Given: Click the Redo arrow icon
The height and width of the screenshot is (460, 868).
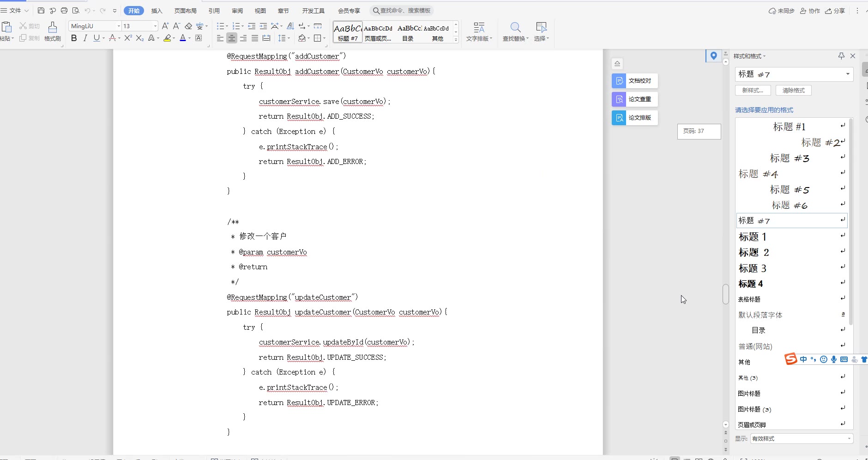Looking at the screenshot, I should (x=102, y=11).
